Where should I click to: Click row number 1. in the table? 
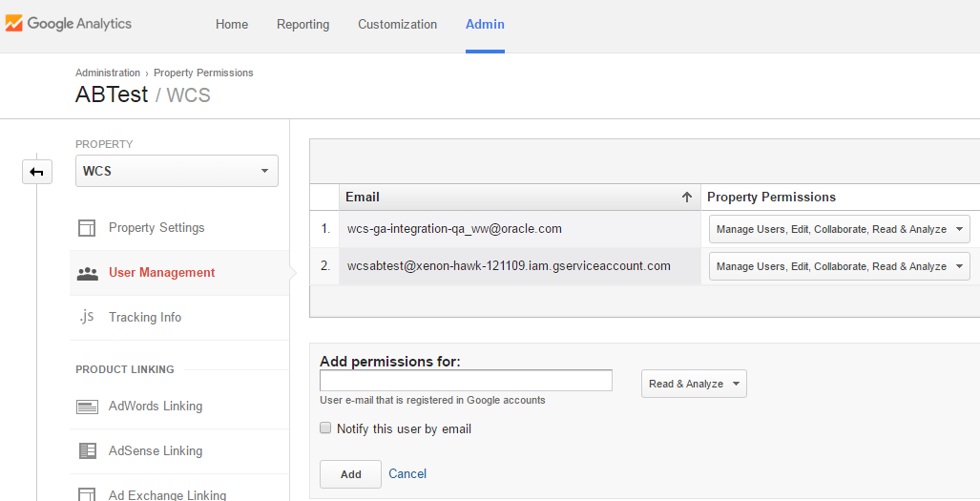pyautogui.click(x=325, y=229)
